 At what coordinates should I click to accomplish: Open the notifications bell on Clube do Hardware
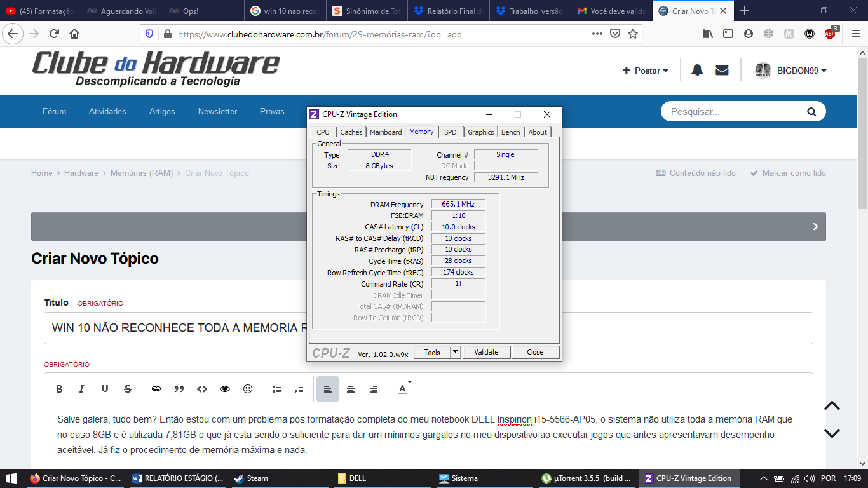click(x=697, y=71)
